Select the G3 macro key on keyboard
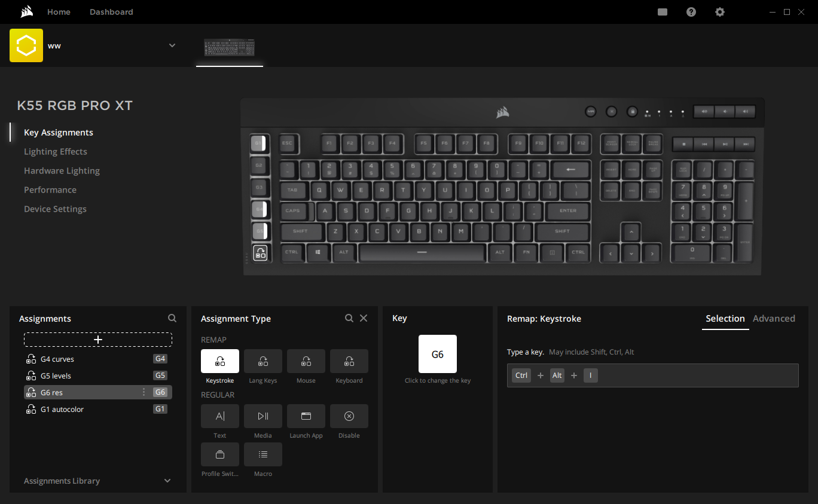The height and width of the screenshot is (504, 818). tap(259, 188)
